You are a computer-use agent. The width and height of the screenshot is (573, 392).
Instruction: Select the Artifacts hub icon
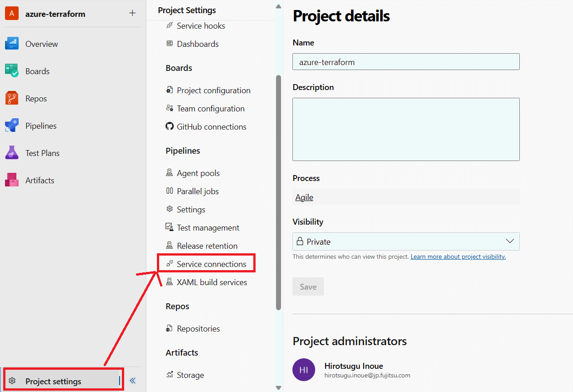tap(12, 180)
